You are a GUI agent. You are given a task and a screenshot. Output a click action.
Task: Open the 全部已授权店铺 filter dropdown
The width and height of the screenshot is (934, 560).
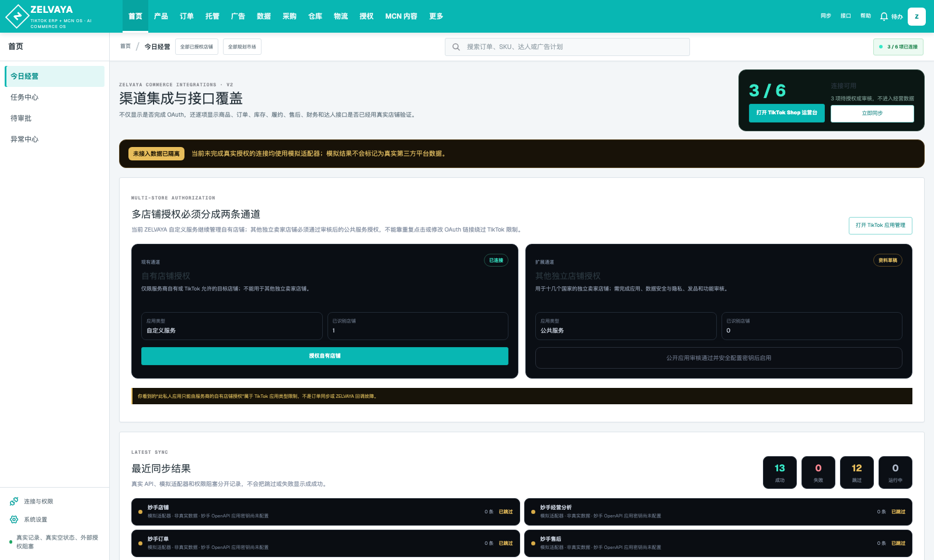pos(197,47)
